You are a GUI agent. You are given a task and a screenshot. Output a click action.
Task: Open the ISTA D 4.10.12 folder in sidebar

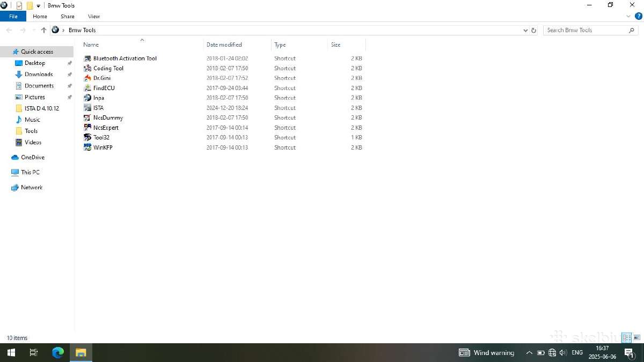[42, 108]
